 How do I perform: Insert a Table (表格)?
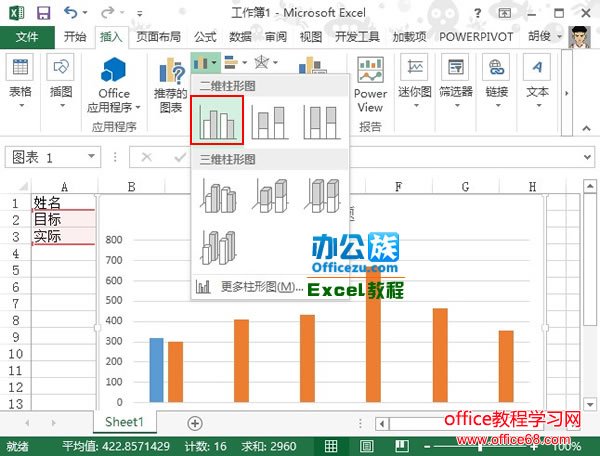pyautogui.click(x=20, y=80)
